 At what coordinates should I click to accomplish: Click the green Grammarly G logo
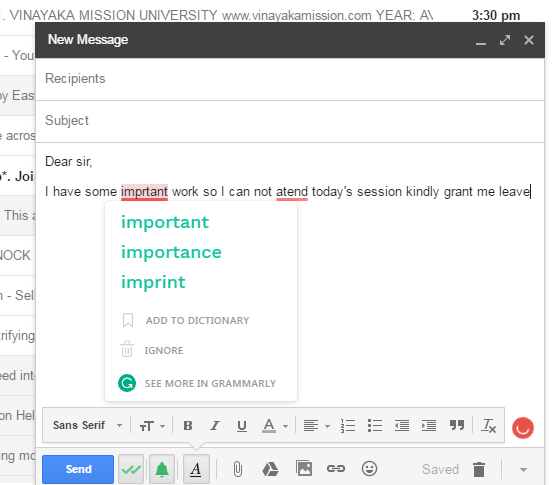[x=127, y=383]
